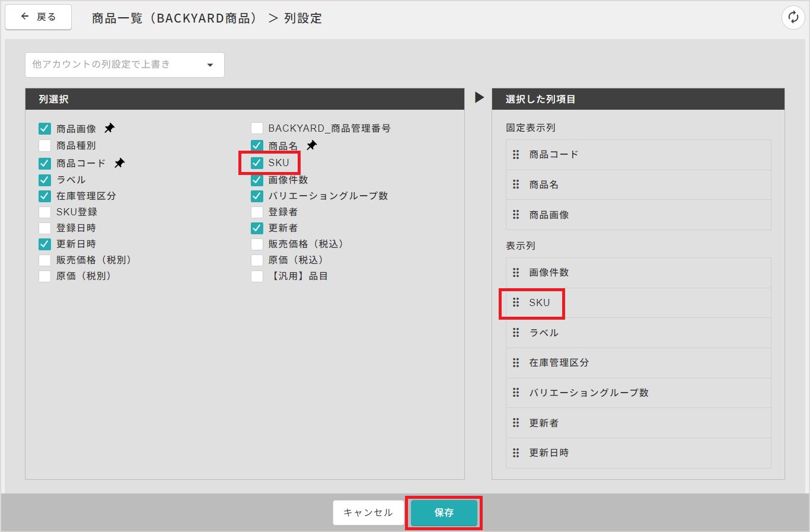Click the 列選択 panel header

244,99
